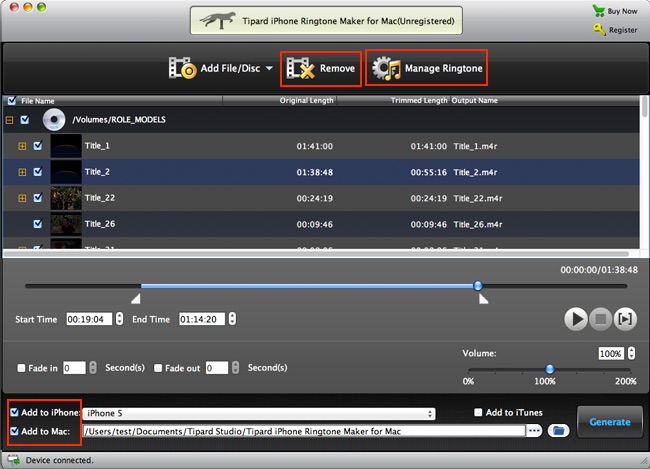The width and height of the screenshot is (650, 469).
Task: Click the Fade out stepper
Action: coord(235,367)
